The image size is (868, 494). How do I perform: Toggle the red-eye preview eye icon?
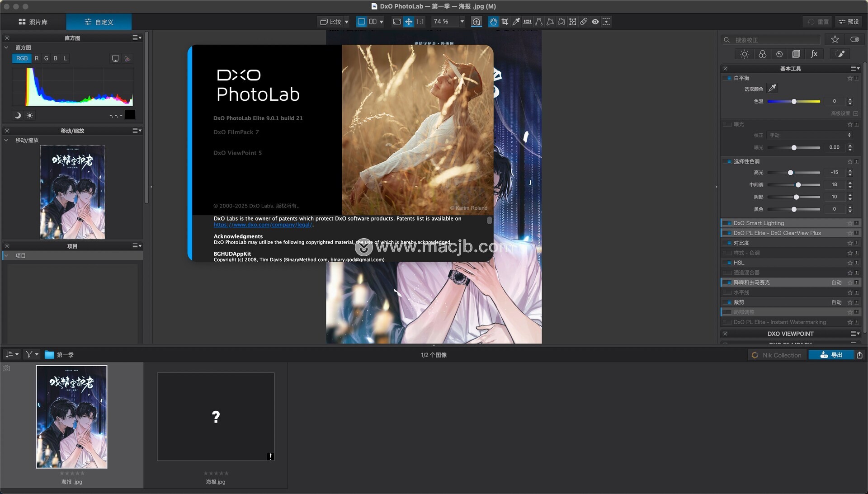point(595,22)
